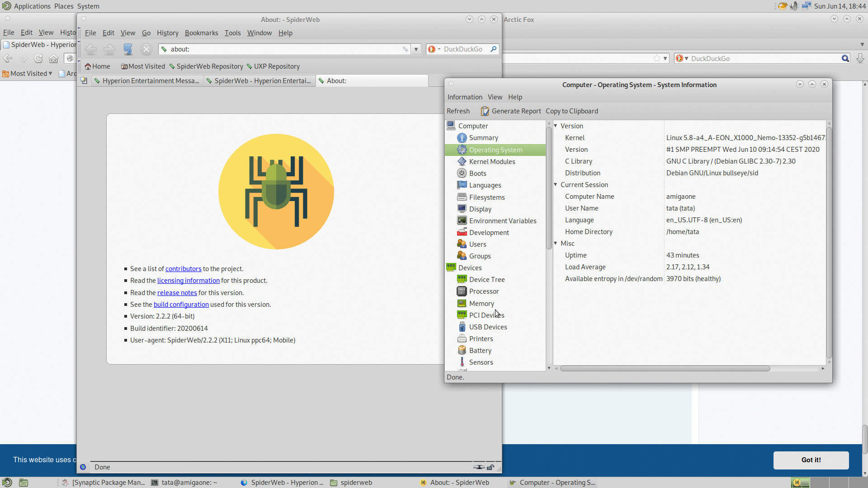Open SpiderWeb's Tools menu
868x488 pixels.
232,33
